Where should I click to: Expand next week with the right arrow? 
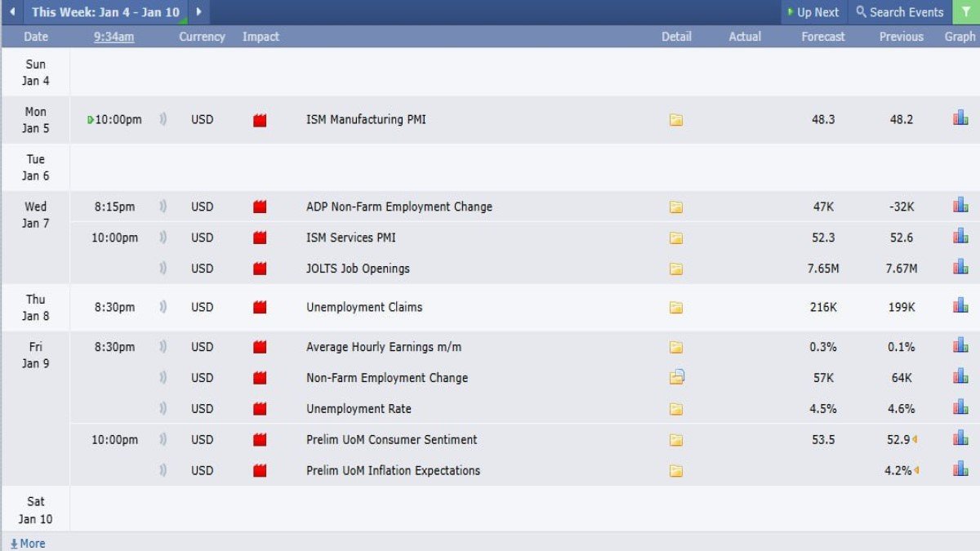tap(198, 12)
